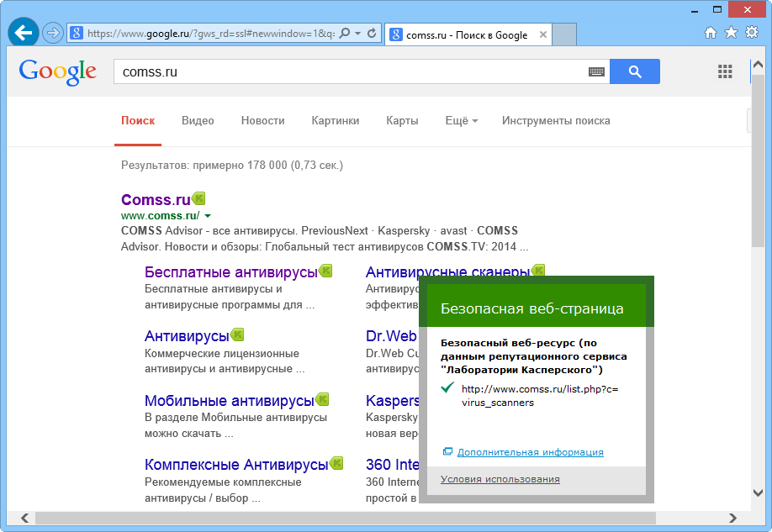Open Internet Explorer settings via gear icon
Viewport: 772px width, 532px height.
[751, 34]
